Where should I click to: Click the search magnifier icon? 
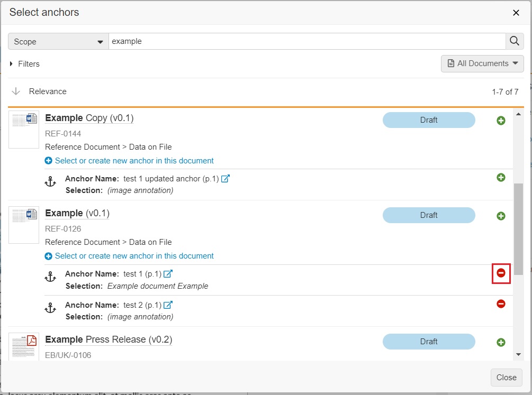[514, 41]
